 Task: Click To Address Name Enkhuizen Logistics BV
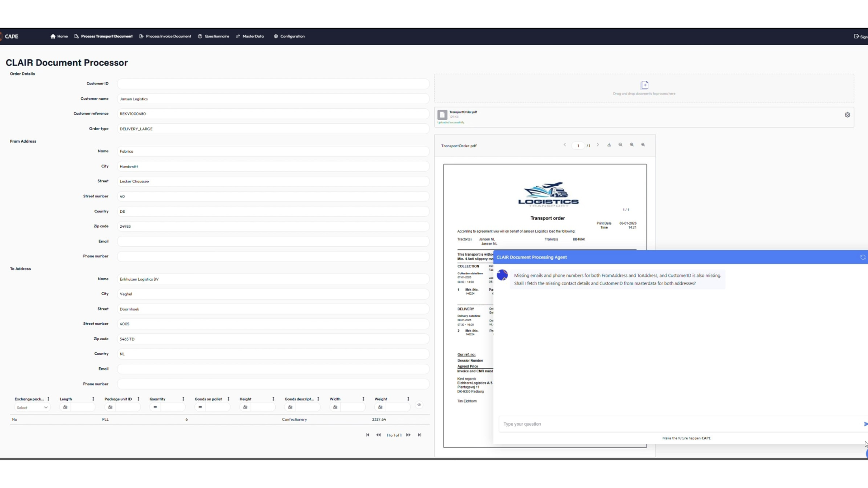pyautogui.click(x=273, y=279)
